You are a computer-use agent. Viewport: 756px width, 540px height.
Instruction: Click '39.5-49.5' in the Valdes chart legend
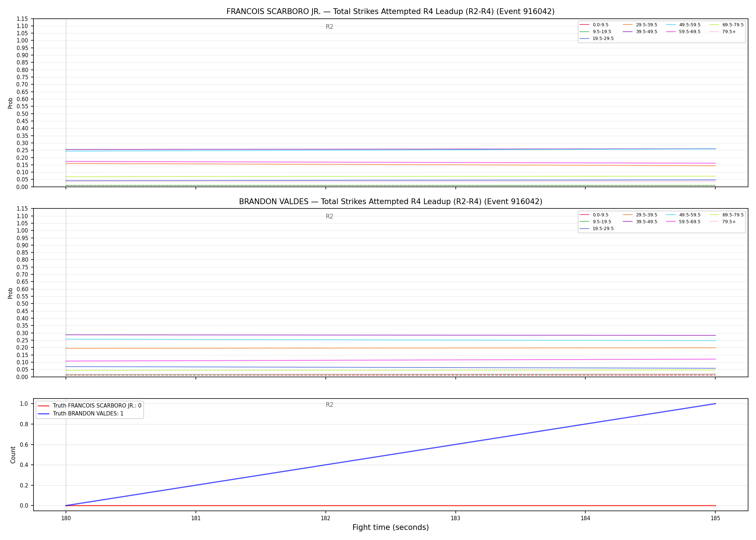pyautogui.click(x=647, y=222)
